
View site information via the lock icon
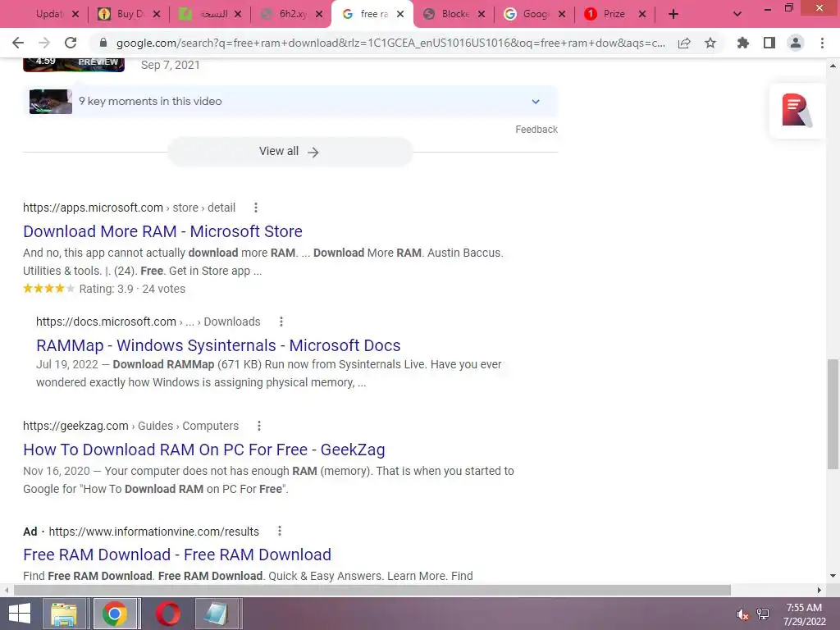click(x=103, y=43)
